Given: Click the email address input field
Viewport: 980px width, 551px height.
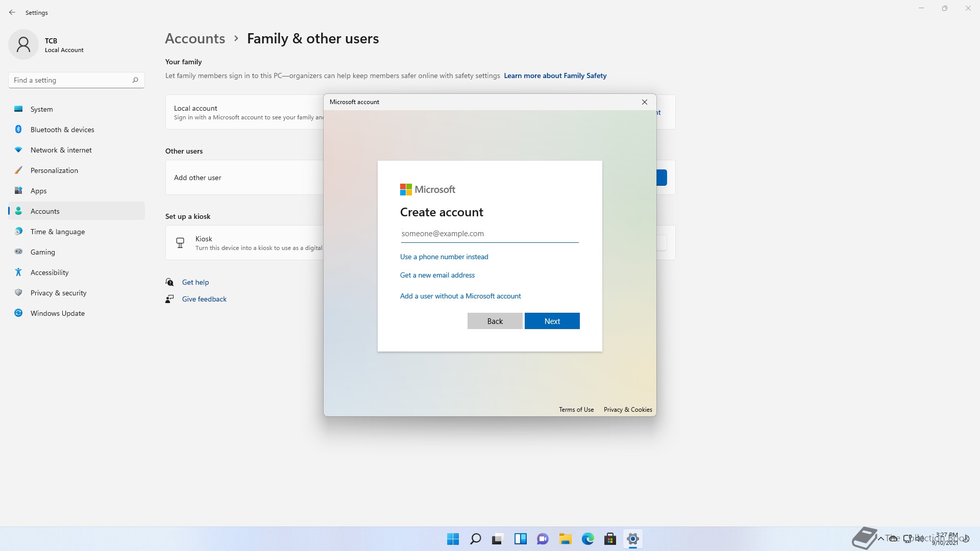Looking at the screenshot, I should (489, 234).
